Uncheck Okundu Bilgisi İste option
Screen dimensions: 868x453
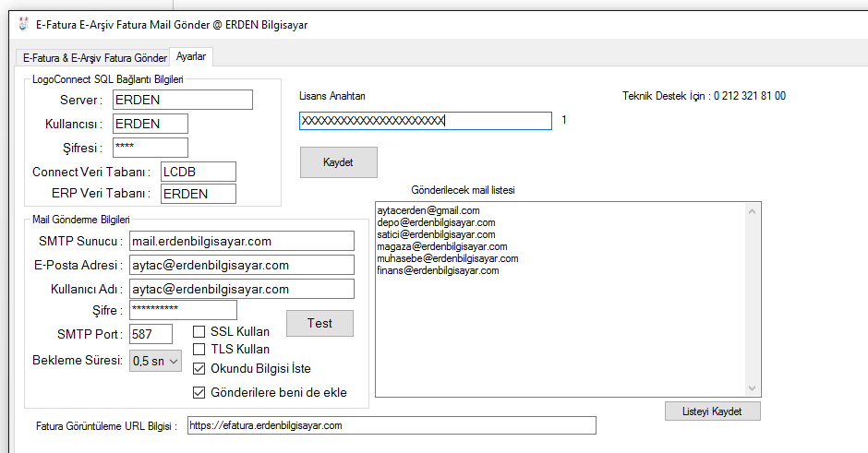pyautogui.click(x=199, y=368)
